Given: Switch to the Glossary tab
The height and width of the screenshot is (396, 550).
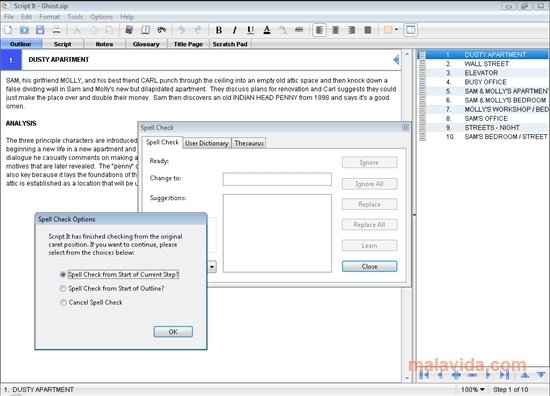Looking at the screenshot, I should 146,44.
